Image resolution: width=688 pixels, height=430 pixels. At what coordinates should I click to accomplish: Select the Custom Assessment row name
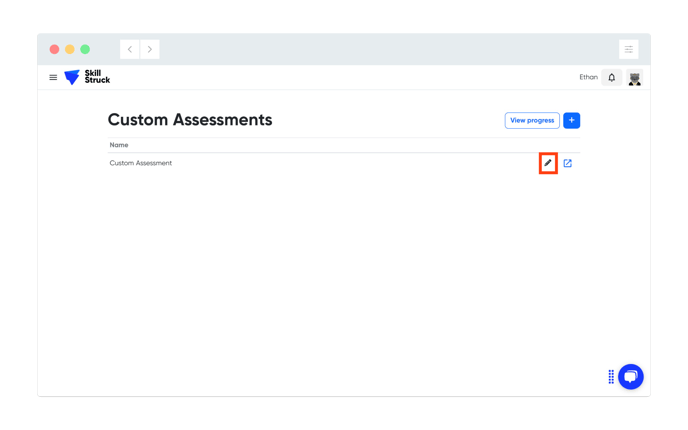coord(140,163)
